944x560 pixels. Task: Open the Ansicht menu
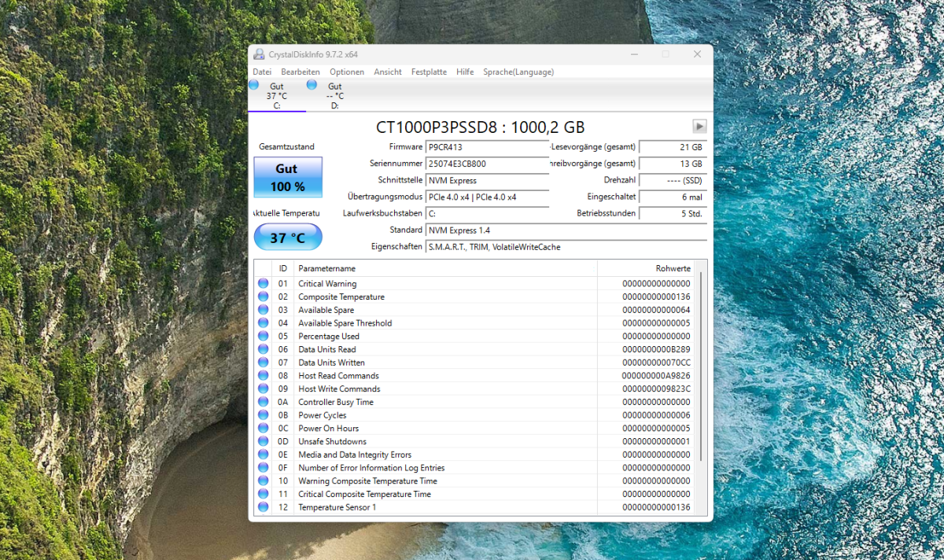[x=387, y=72]
